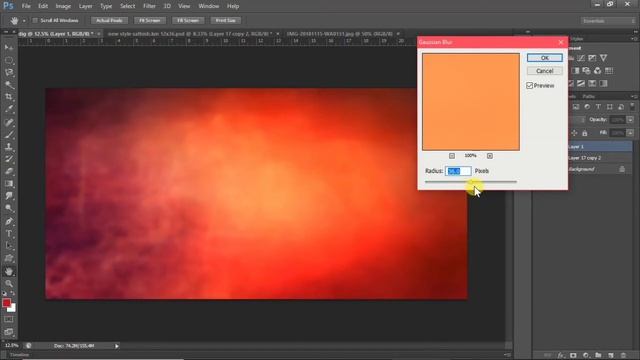This screenshot has width=640, height=360.
Task: Toggle the Preview checkbox in Gaussian Blur
Action: point(529,85)
